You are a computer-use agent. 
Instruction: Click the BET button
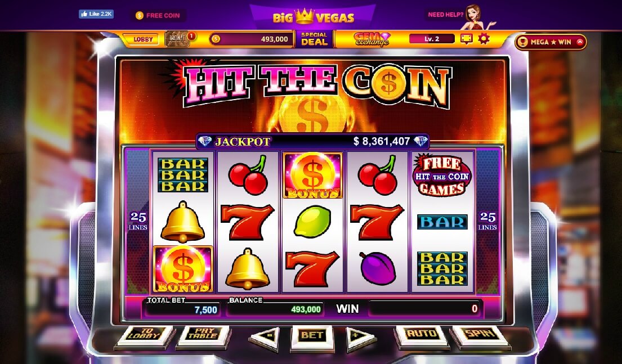[312, 338]
